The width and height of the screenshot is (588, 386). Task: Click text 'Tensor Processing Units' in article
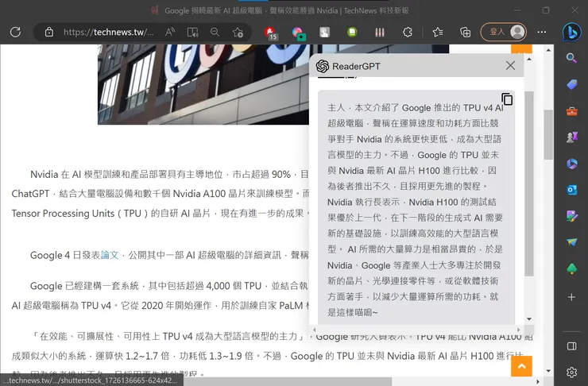(x=63, y=213)
